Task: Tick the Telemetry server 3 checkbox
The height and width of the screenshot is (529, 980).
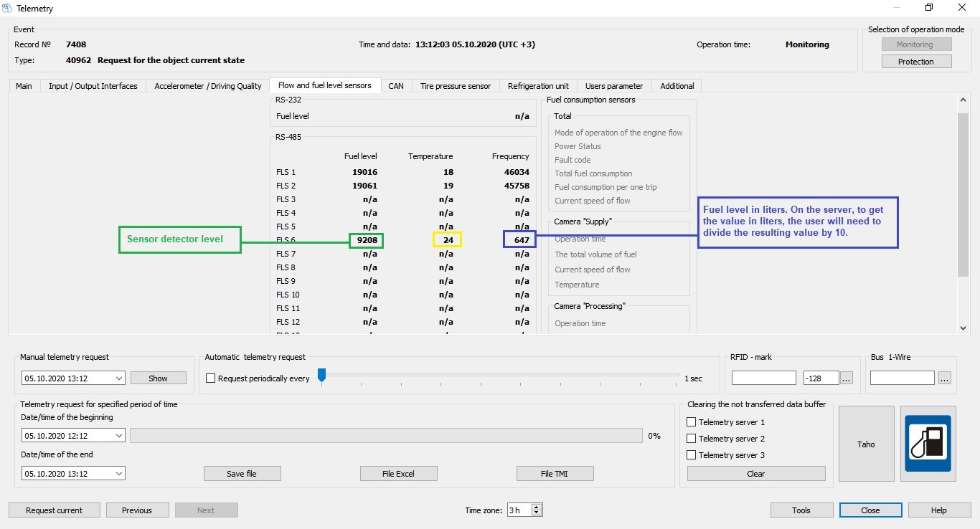Action: coord(692,455)
